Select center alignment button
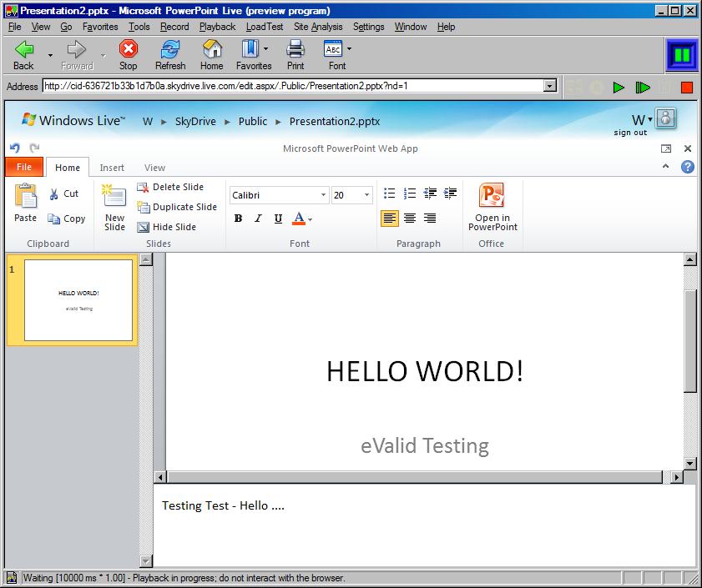Image resolution: width=702 pixels, height=588 pixels. tap(410, 219)
